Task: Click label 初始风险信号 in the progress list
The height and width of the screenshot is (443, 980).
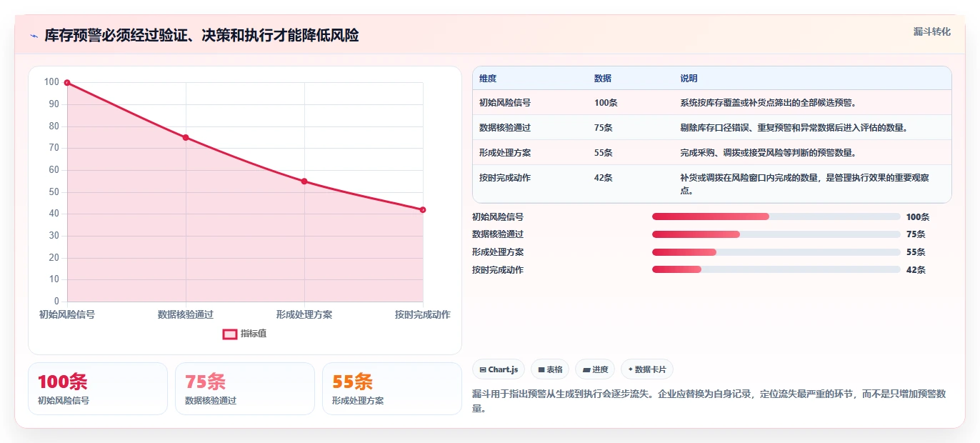Action: click(498, 217)
